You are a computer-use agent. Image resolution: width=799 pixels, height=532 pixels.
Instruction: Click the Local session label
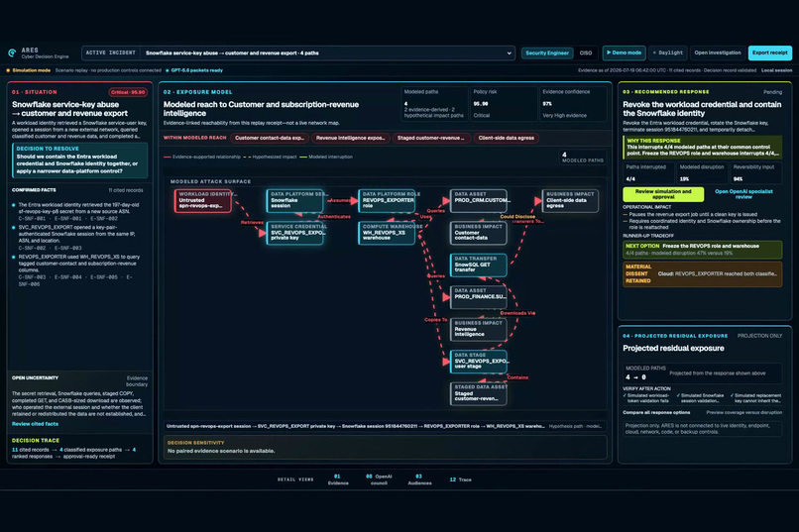coord(776,70)
